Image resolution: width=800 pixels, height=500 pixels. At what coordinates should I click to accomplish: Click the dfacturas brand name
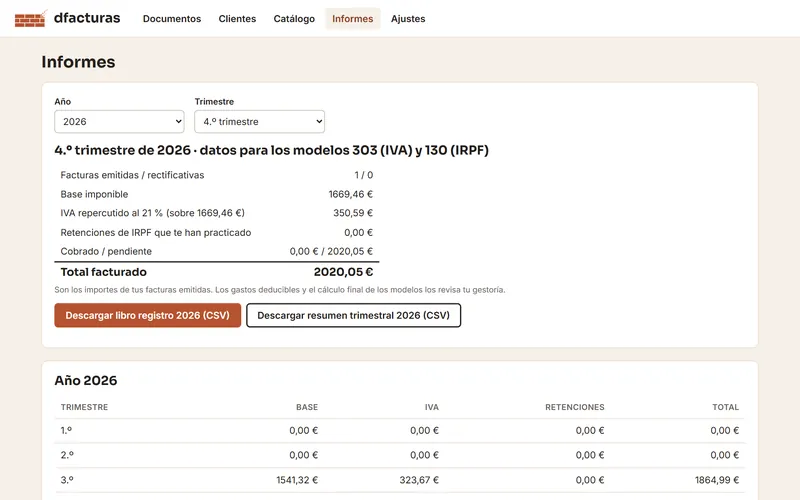tap(87, 18)
